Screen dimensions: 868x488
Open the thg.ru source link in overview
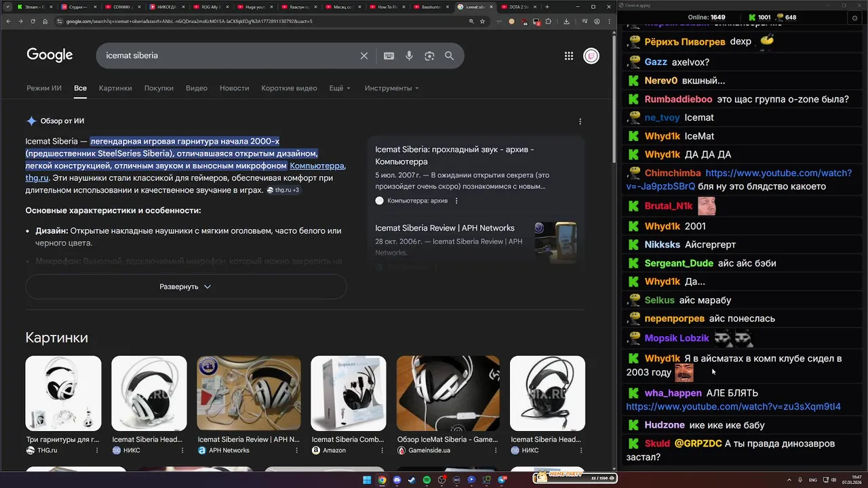[x=37, y=178]
